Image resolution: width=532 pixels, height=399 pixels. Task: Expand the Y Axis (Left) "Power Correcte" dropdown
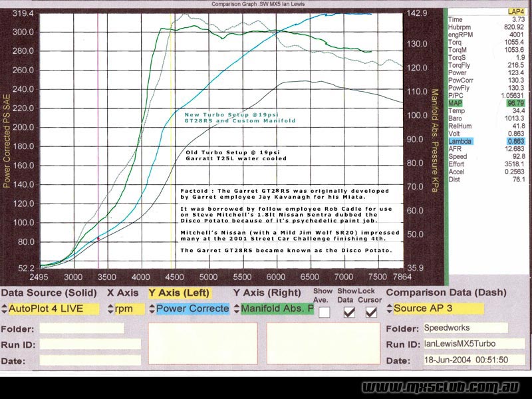(x=189, y=309)
